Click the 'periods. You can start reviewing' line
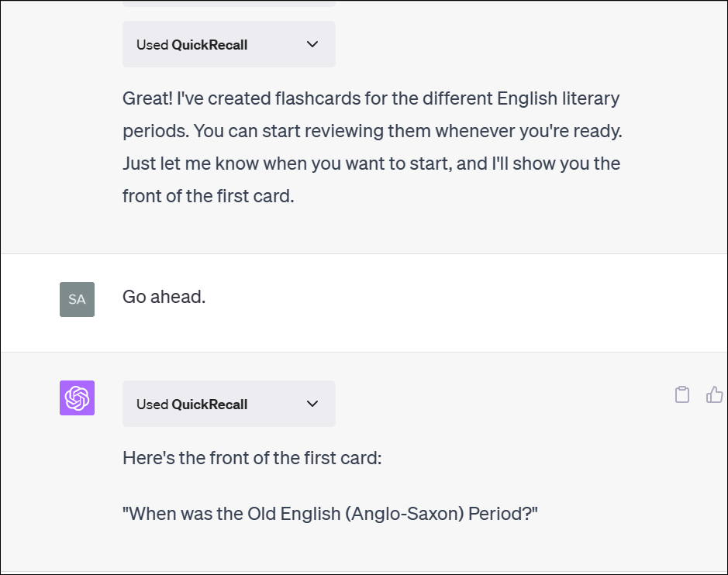The image size is (728, 575). tap(372, 131)
